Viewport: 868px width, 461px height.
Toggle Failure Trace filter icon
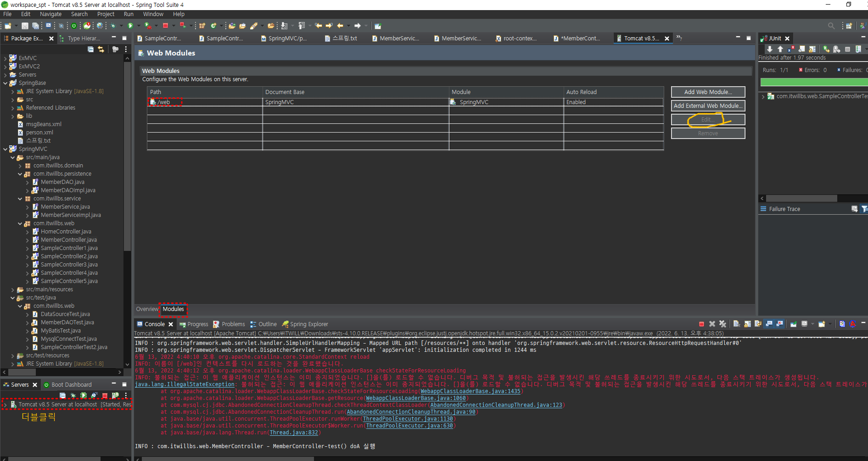(864, 209)
